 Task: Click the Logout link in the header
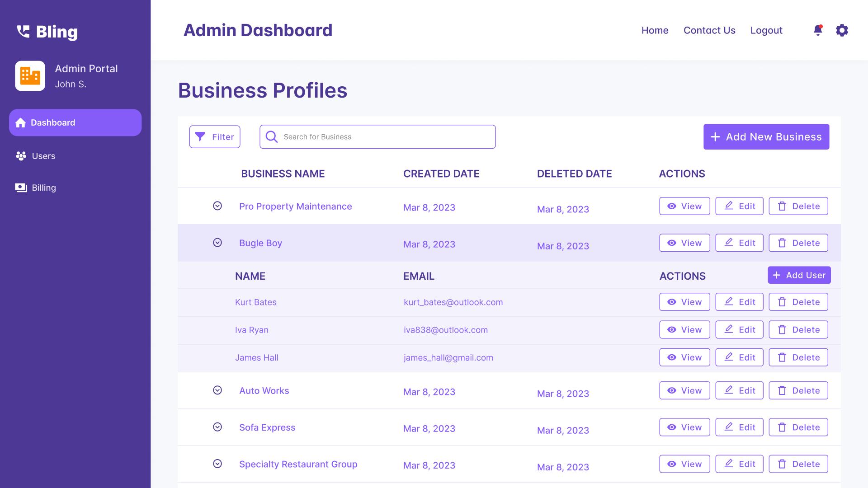(766, 30)
